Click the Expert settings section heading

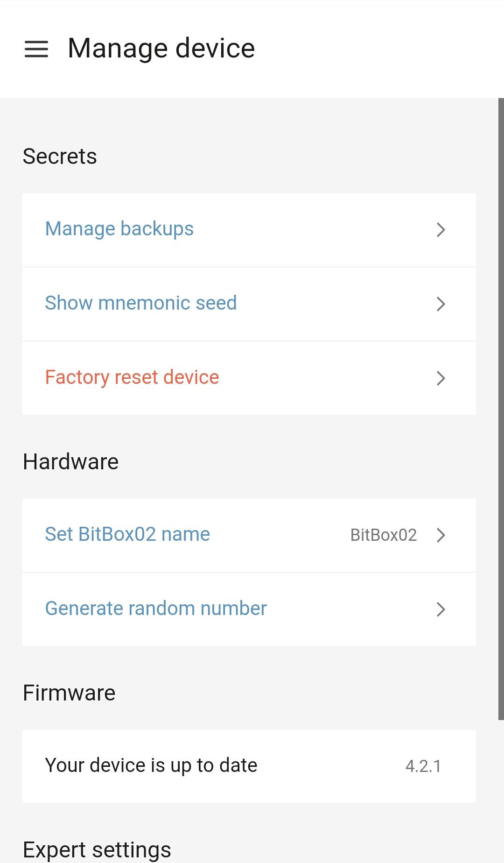tap(97, 850)
